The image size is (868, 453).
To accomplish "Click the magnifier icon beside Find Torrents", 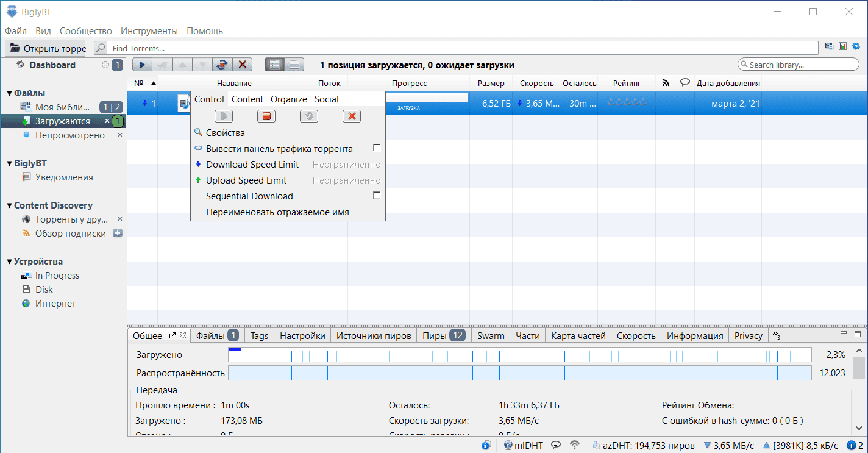I will click(101, 48).
